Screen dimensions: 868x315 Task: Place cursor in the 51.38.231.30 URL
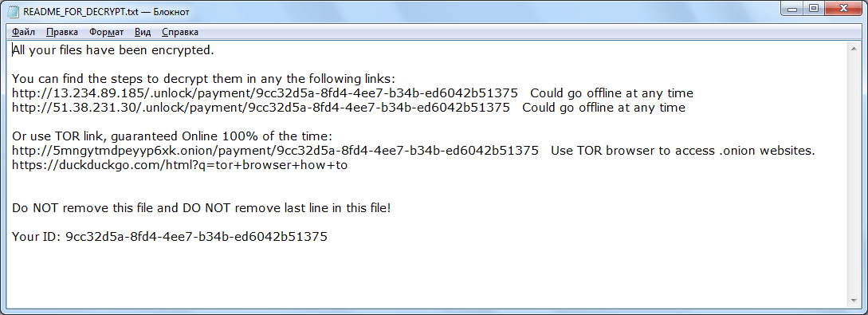(261, 108)
